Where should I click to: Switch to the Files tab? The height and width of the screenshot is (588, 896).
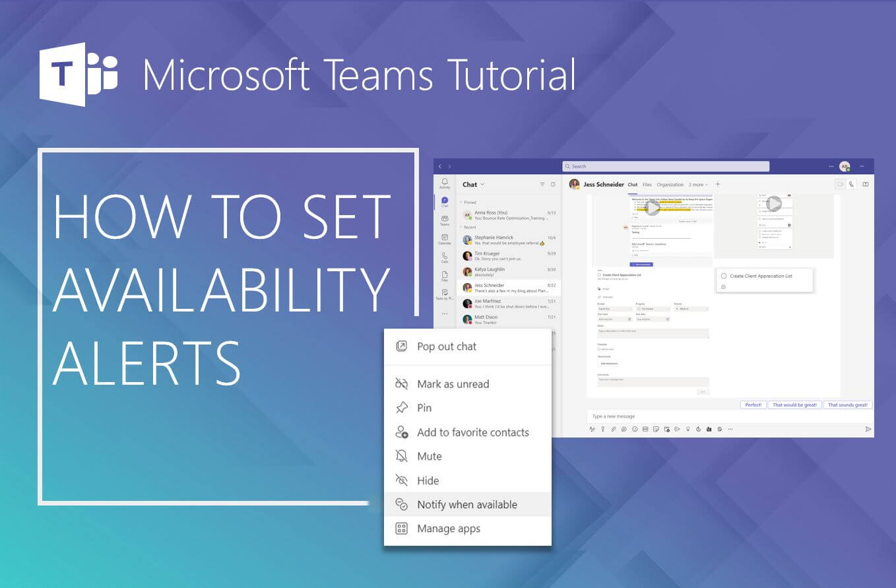click(x=647, y=185)
